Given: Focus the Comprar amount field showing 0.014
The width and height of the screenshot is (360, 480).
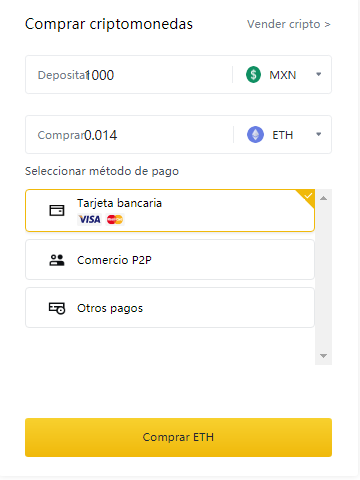Looking at the screenshot, I should point(129,135).
